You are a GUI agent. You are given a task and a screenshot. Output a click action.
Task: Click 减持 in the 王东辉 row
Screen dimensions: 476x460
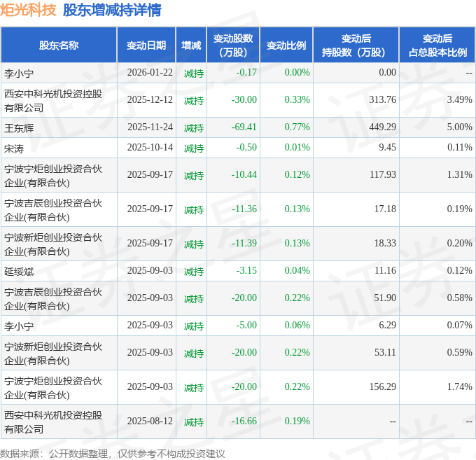(x=194, y=128)
